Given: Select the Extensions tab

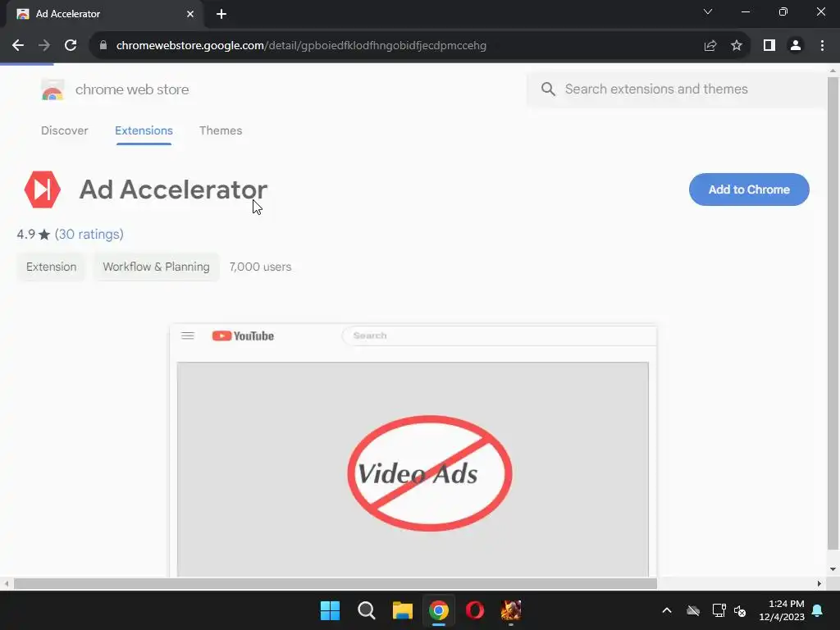Looking at the screenshot, I should pyautogui.click(x=144, y=130).
